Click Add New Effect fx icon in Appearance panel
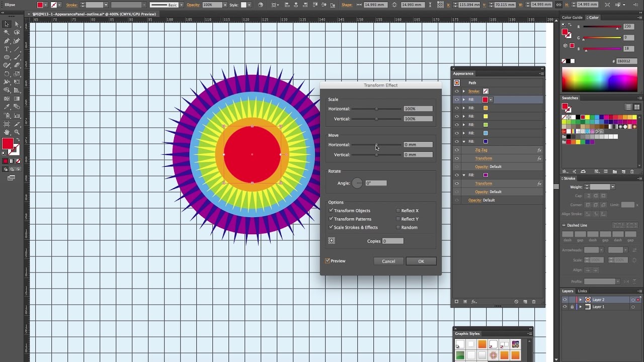644x362 pixels. [473, 302]
